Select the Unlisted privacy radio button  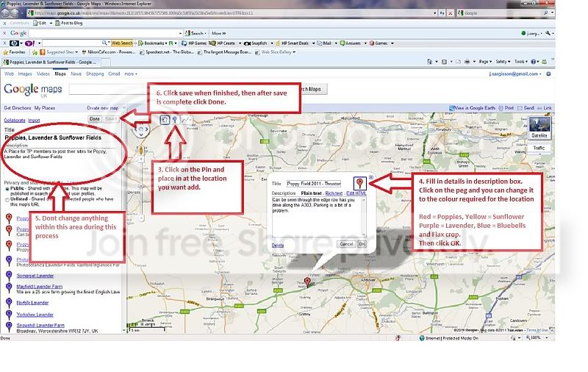point(7,200)
